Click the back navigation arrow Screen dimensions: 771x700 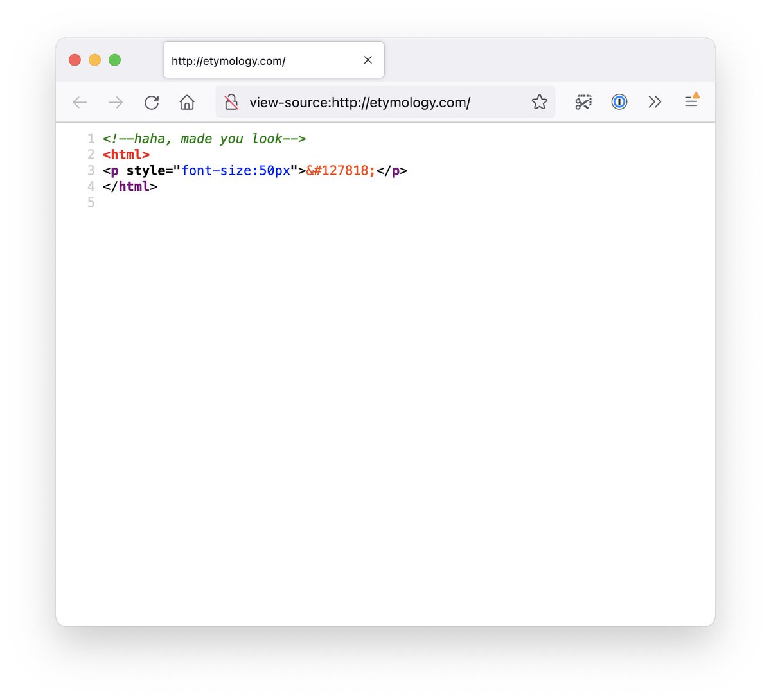point(80,102)
